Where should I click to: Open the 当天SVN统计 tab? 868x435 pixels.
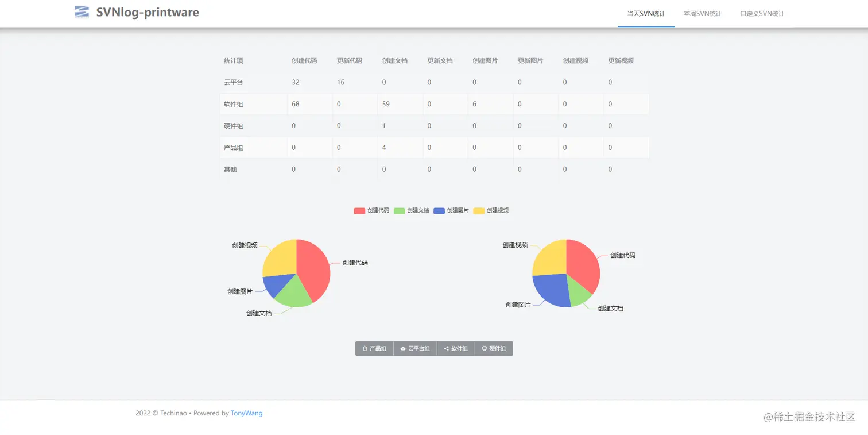pyautogui.click(x=646, y=13)
